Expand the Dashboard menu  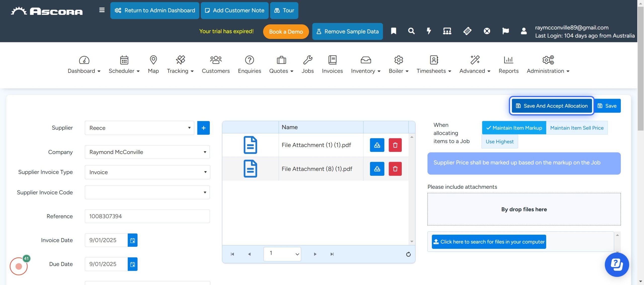tap(84, 65)
